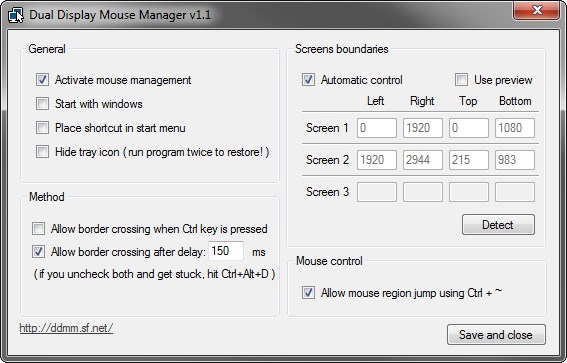Image resolution: width=567 pixels, height=363 pixels.
Task: Click Screen 3 Bottom empty field
Action: tap(515, 192)
